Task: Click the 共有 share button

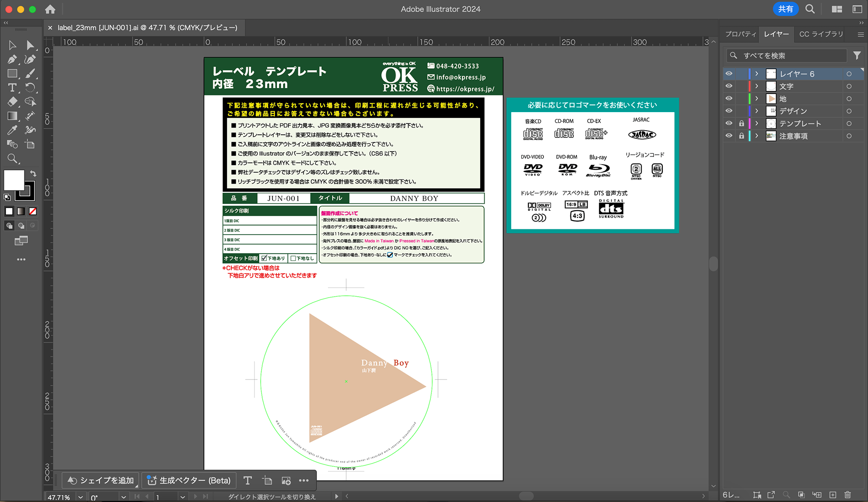Action: [785, 9]
